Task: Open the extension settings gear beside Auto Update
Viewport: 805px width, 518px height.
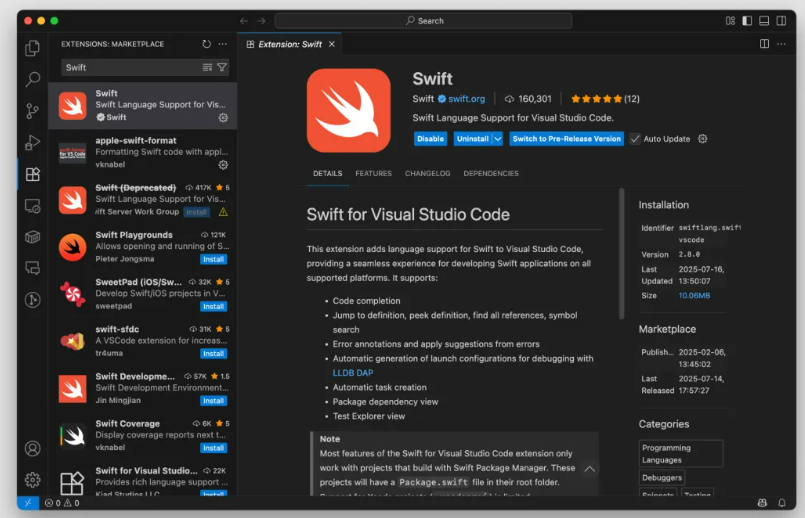Action: point(702,139)
